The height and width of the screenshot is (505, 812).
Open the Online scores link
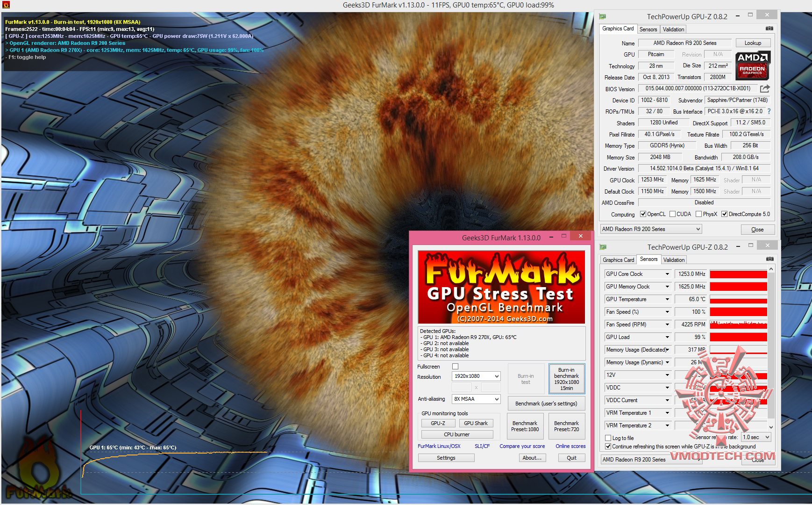(x=570, y=446)
